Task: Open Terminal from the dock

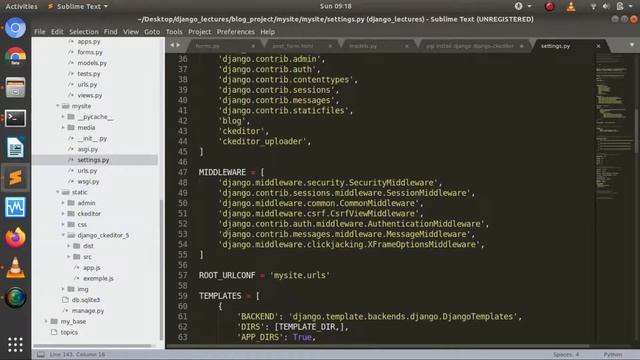Action: click(x=15, y=118)
